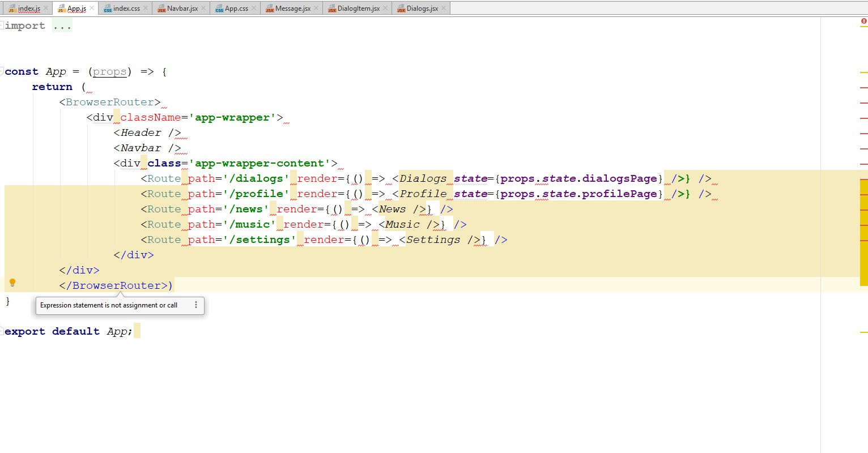Close the DialogItem.jsx editor tab
Image resolution: width=868 pixels, height=453 pixels.
tap(385, 8)
